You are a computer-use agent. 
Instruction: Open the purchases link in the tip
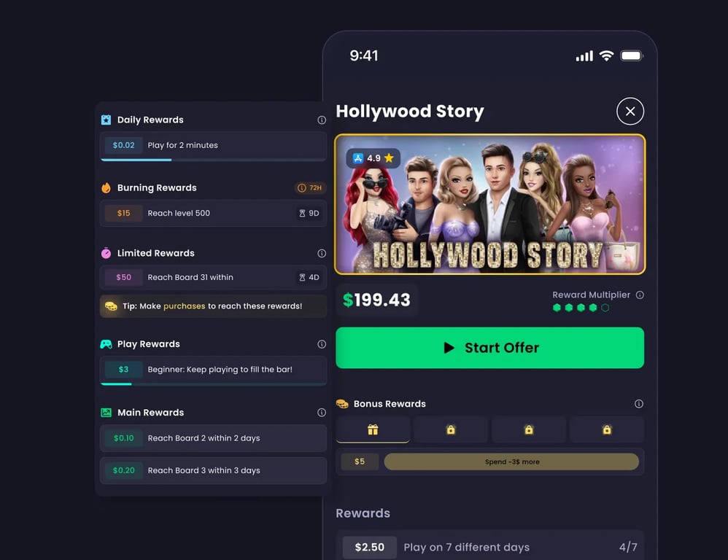(184, 306)
